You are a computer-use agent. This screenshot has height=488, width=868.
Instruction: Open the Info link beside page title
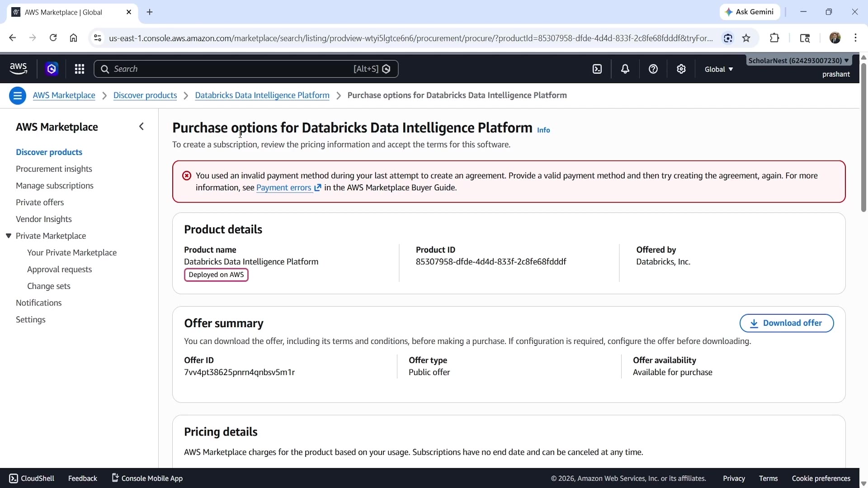(543, 130)
